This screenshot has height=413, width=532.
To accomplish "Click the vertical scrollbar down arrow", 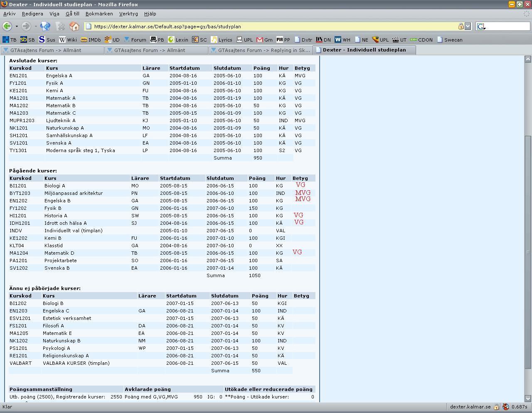I will (528, 398).
